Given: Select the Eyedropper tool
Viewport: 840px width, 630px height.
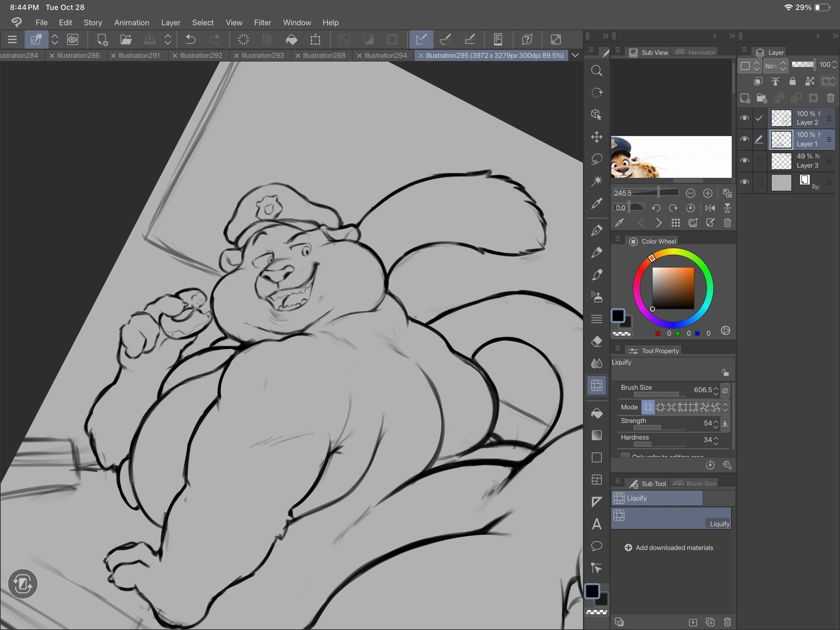Looking at the screenshot, I should [x=596, y=203].
